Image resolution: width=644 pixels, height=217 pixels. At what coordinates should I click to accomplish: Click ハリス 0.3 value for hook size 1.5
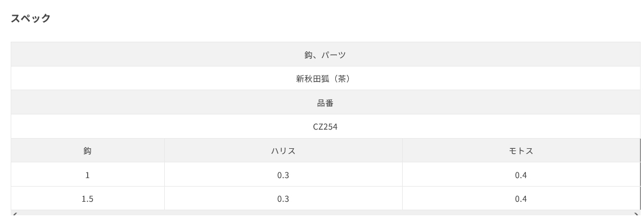pos(283,199)
